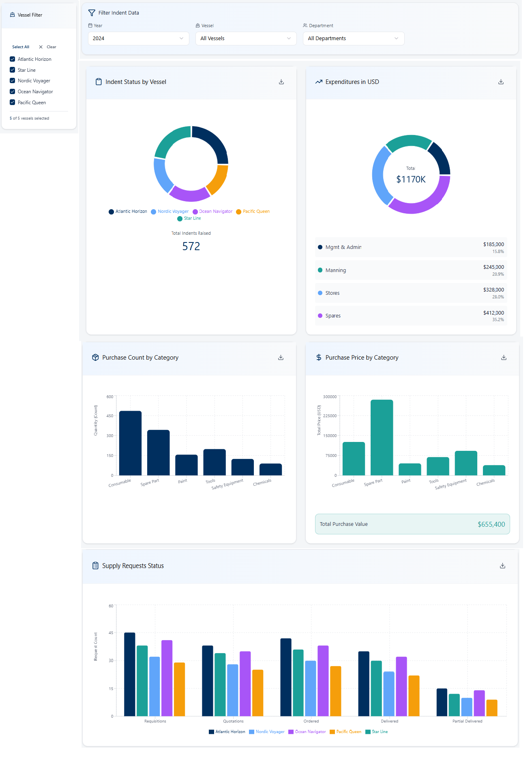Click the Clear vessels button

pos(51,47)
